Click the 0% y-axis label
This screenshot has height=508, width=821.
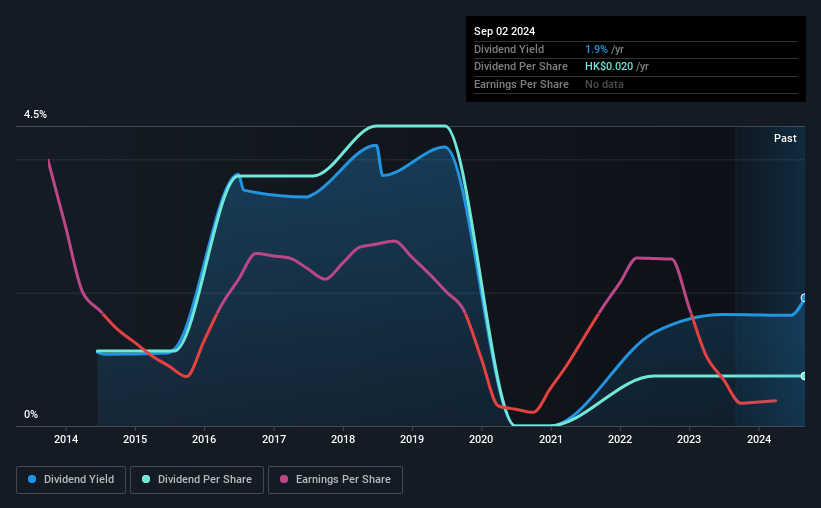(31, 414)
